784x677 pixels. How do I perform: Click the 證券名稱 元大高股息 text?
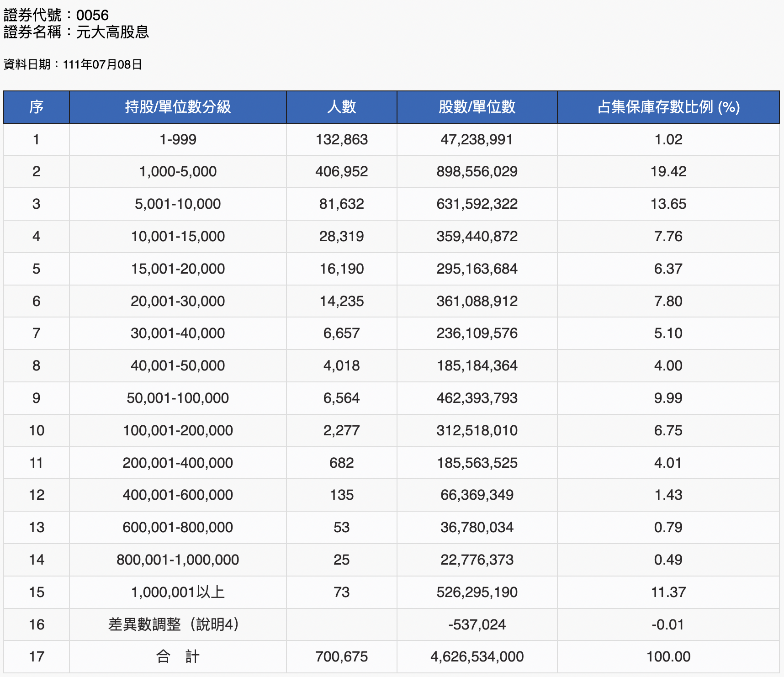[x=76, y=32]
